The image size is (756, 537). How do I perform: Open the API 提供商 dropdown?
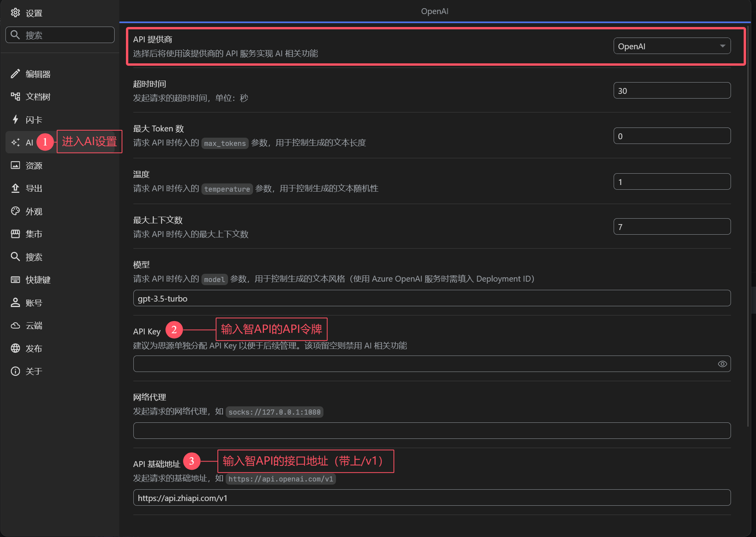click(x=672, y=46)
